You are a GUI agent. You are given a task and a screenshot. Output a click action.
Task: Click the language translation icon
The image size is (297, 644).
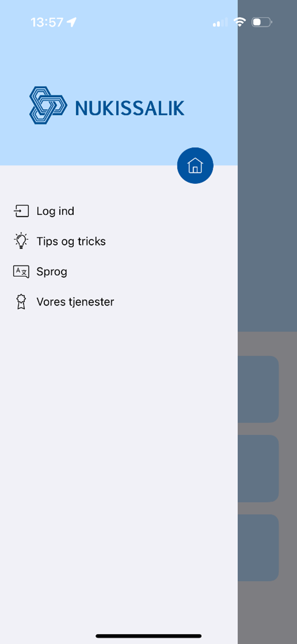click(x=21, y=272)
